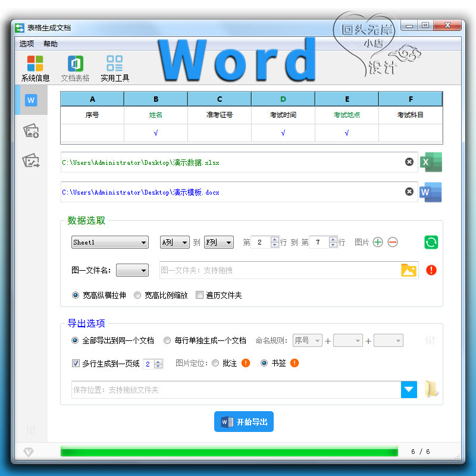The width and height of the screenshot is (476, 476).
Task: Click the green refresh data icon
Action: pos(431,242)
